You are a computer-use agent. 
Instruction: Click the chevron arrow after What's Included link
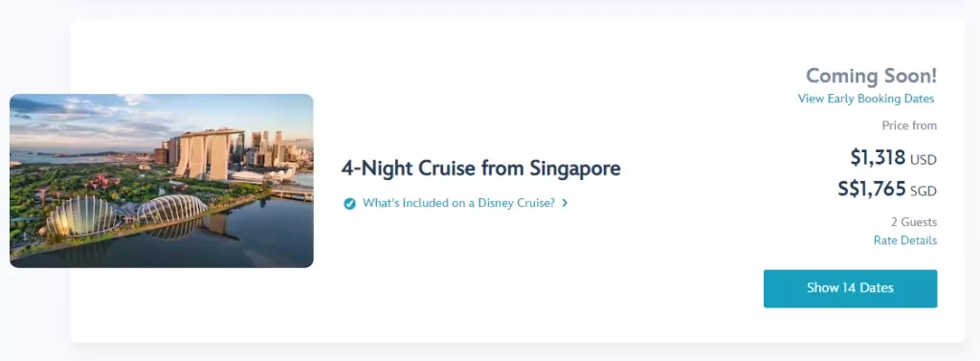[565, 203]
